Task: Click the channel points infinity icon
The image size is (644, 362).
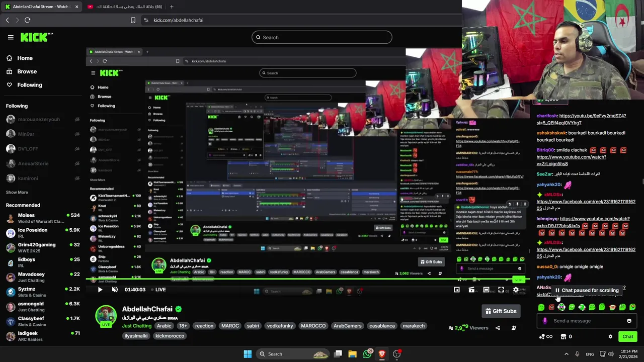Action: [x=545, y=336]
